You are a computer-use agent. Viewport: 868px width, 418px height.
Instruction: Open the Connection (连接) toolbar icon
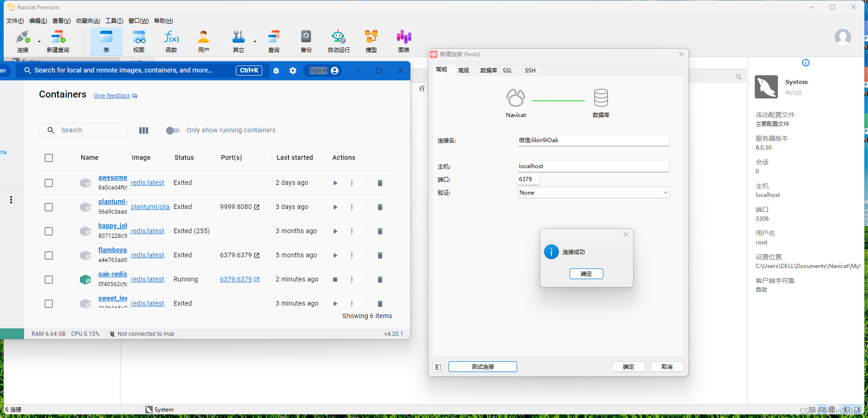click(23, 41)
